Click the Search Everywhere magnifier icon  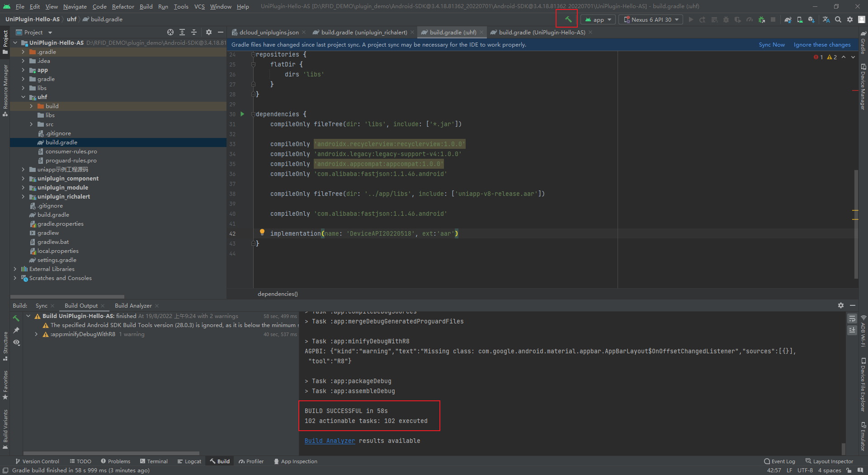838,19
